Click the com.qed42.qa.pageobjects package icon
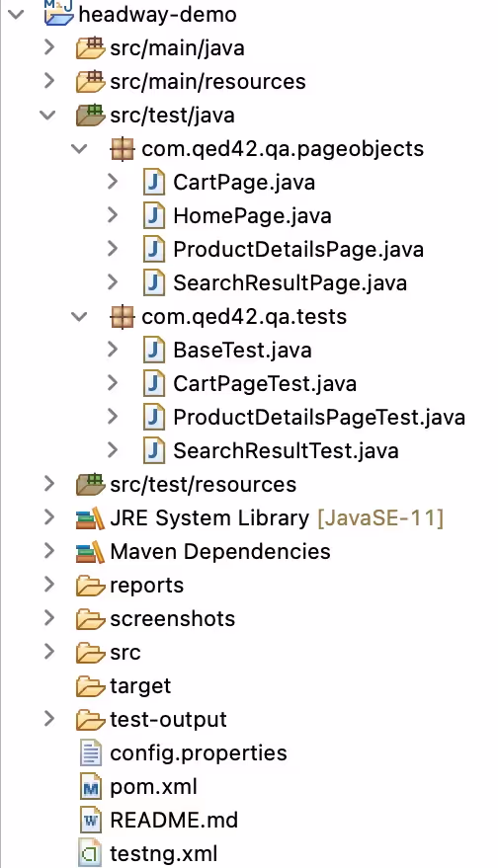Viewport: 498px width, 868px height. tap(122, 149)
